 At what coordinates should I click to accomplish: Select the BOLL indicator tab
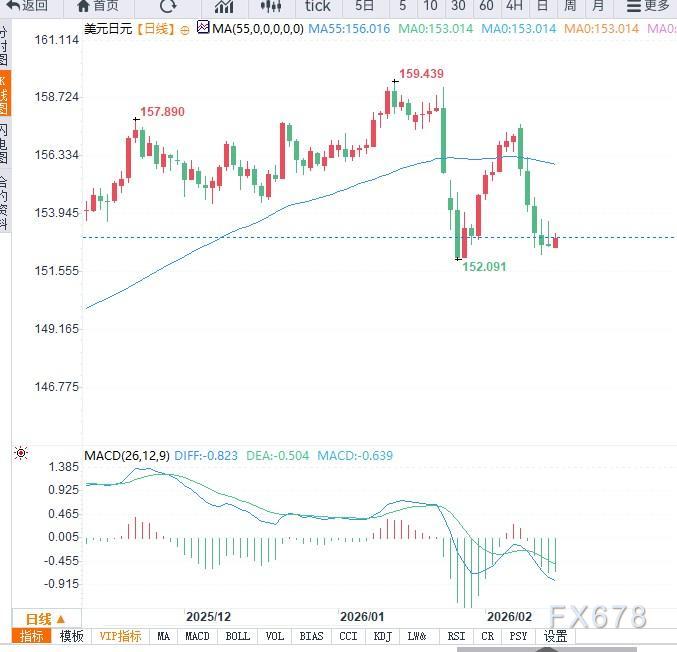coord(238,636)
